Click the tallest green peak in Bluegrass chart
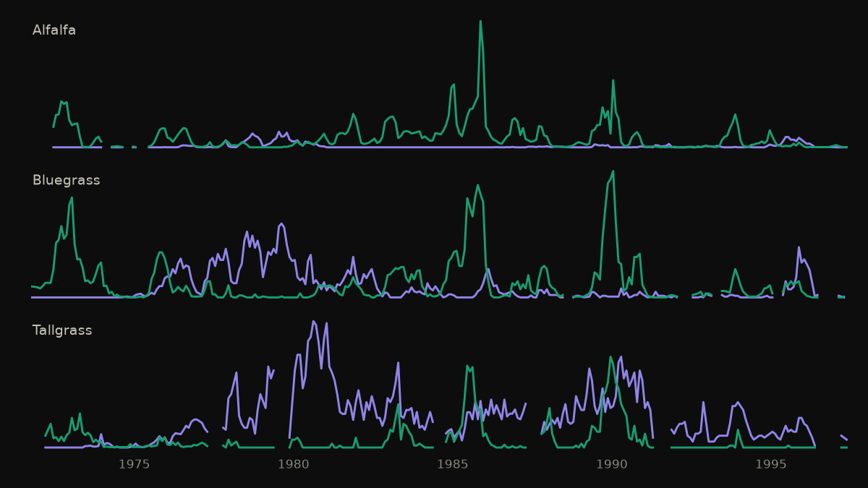This screenshot has height=488, width=868. coord(613,171)
